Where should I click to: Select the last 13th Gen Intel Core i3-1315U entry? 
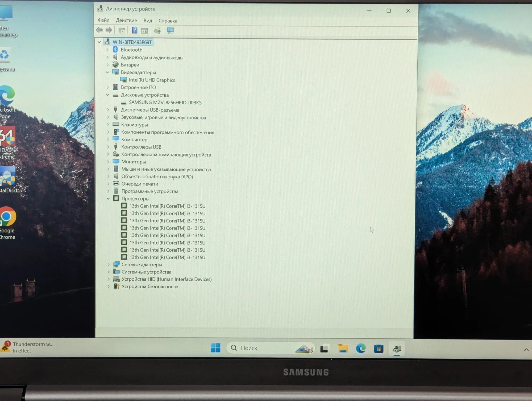(x=167, y=257)
